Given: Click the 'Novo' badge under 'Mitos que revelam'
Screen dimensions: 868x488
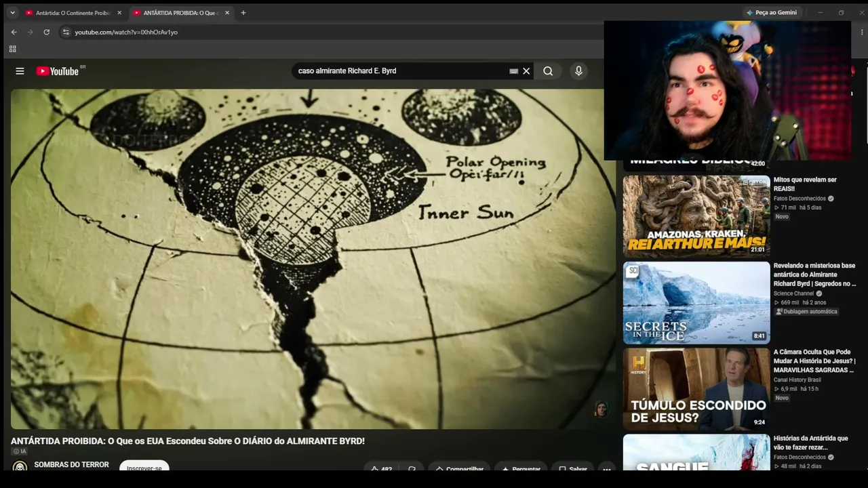Looking at the screenshot, I should pos(782,216).
